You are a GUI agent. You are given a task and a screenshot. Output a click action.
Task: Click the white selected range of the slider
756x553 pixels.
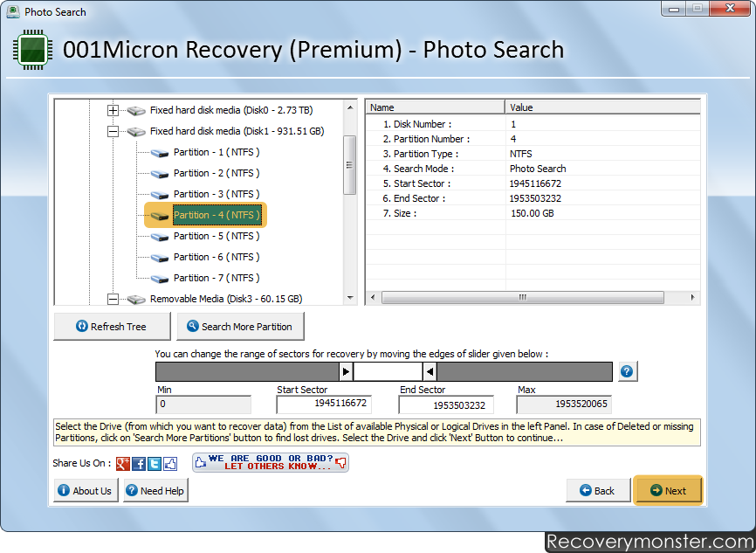pos(388,371)
